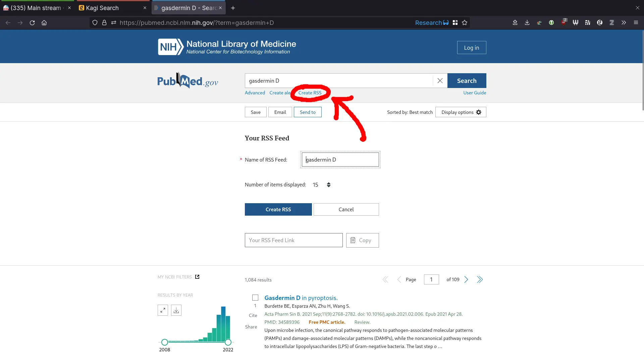
Task: Grab the 2008 year slider handle
Action: pyautogui.click(x=164, y=342)
